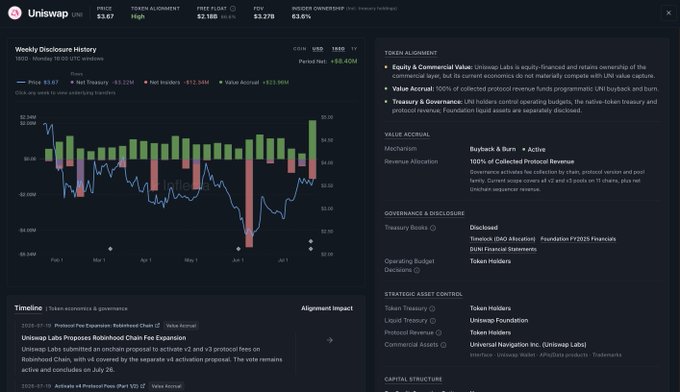
Task: Toggle the Net Insiders legend series
Action: tap(177, 82)
